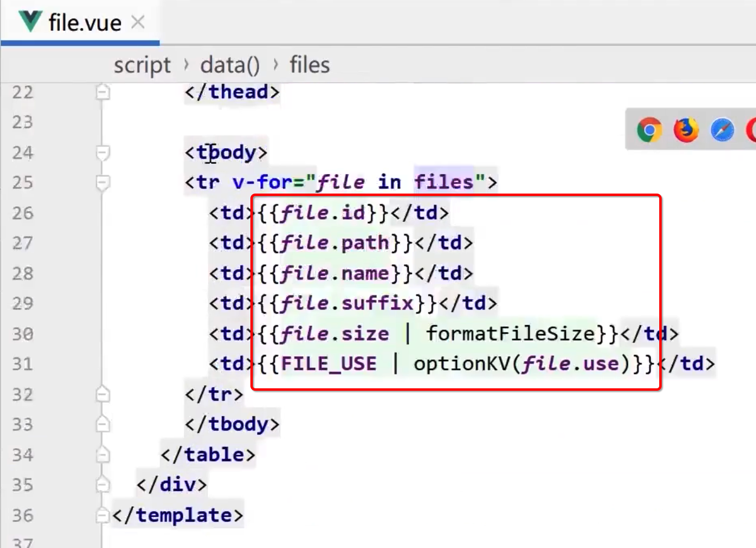Place cursor on 'file.path' expression
This screenshot has height=548, width=756.
[336, 243]
